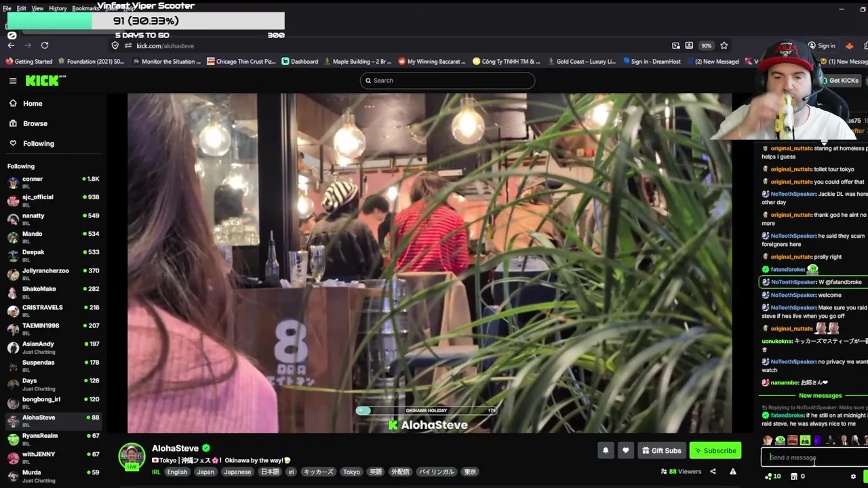Click the IRL category link under title
868x488 pixels.
[156, 472]
